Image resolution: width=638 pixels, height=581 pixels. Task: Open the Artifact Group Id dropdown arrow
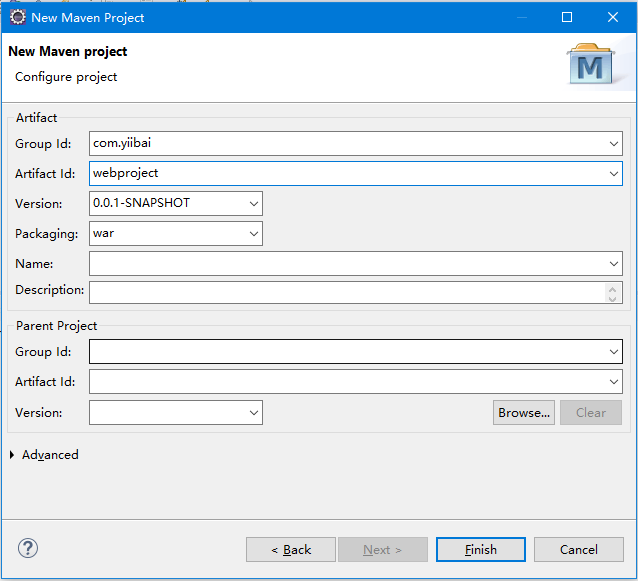[614, 144]
